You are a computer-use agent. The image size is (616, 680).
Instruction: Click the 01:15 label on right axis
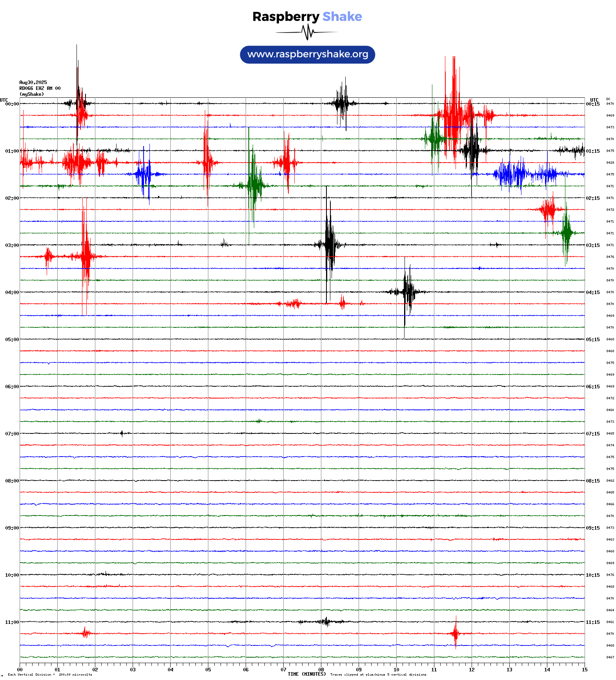tap(592, 151)
